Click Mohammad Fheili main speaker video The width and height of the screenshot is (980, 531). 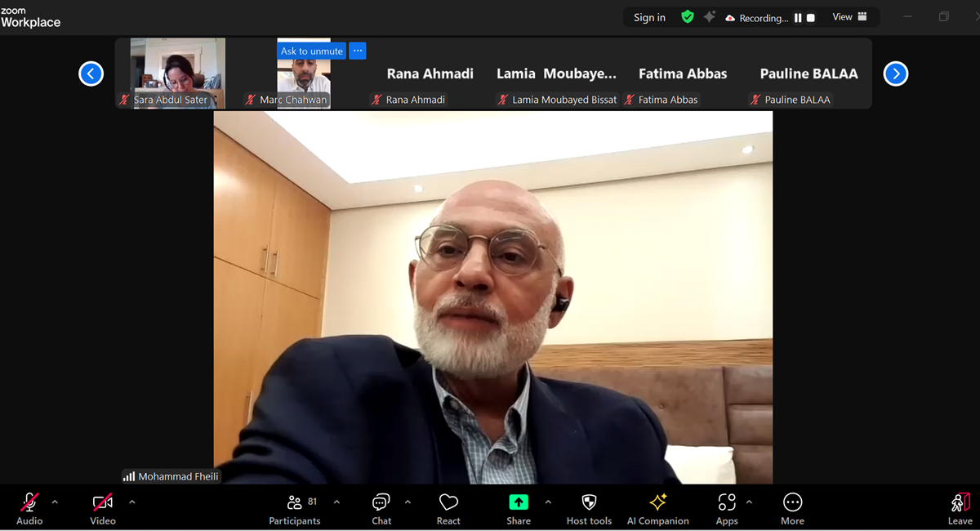(493, 297)
